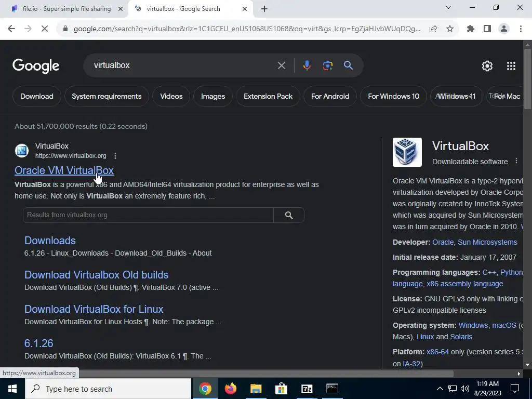Bookmark this page with the star icon

450,29
